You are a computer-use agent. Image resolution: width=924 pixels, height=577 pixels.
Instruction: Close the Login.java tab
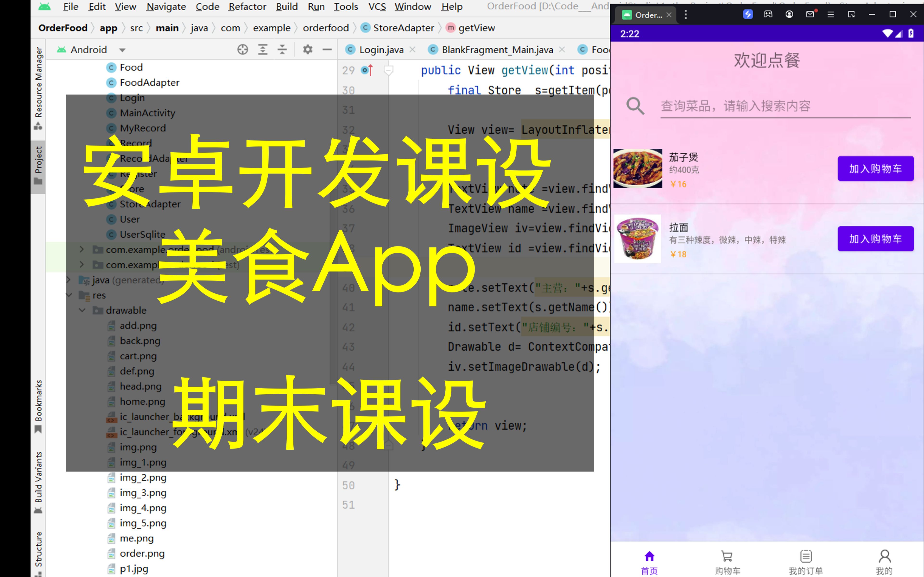[412, 50]
